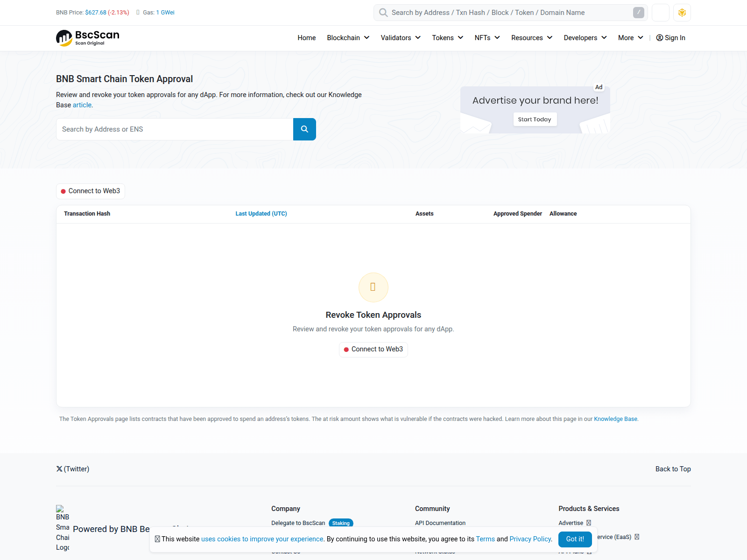The width and height of the screenshot is (747, 560).
Task: Open the 1 GWei gas tracker link
Action: pyautogui.click(x=165, y=13)
